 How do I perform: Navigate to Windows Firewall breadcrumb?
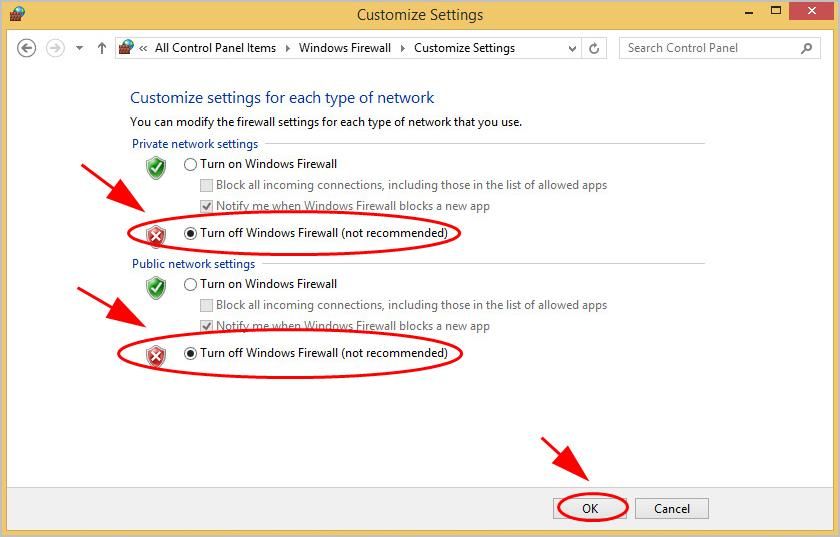(x=344, y=48)
